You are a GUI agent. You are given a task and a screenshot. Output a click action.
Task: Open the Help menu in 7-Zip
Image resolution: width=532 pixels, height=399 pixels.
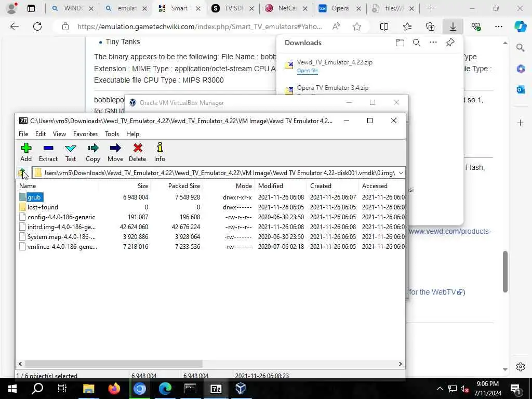point(132,134)
